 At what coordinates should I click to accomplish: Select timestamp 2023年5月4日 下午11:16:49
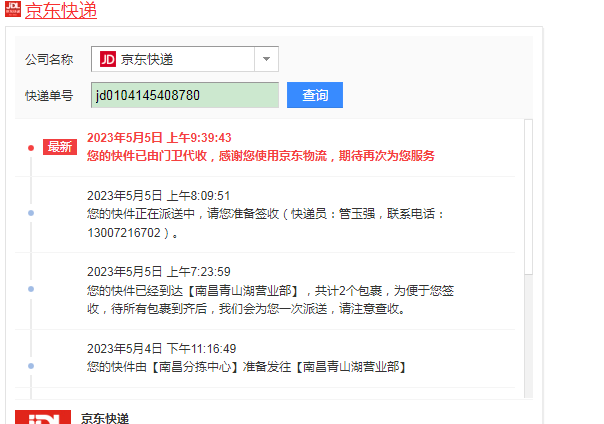coord(161,349)
